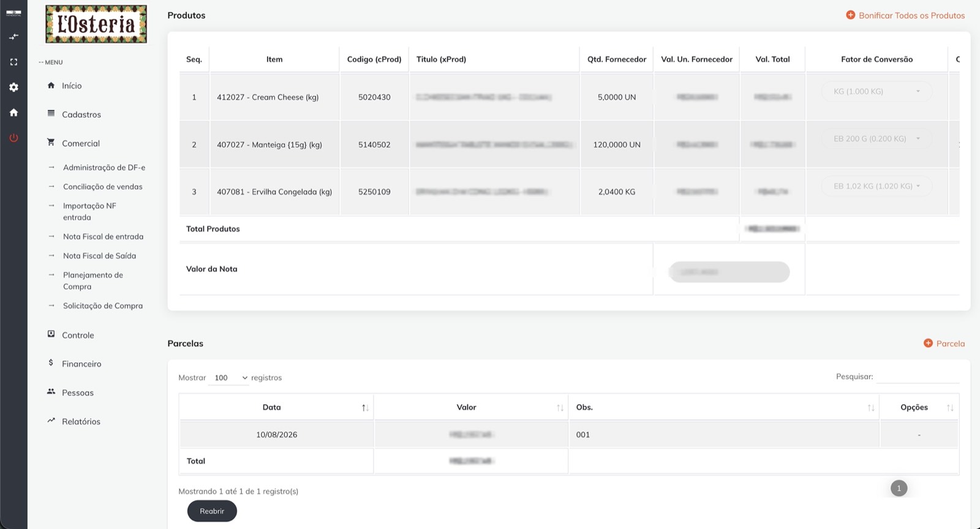Click the sort arrows in the Valor column
Screen dimensions: 980x529
[x=560, y=408]
